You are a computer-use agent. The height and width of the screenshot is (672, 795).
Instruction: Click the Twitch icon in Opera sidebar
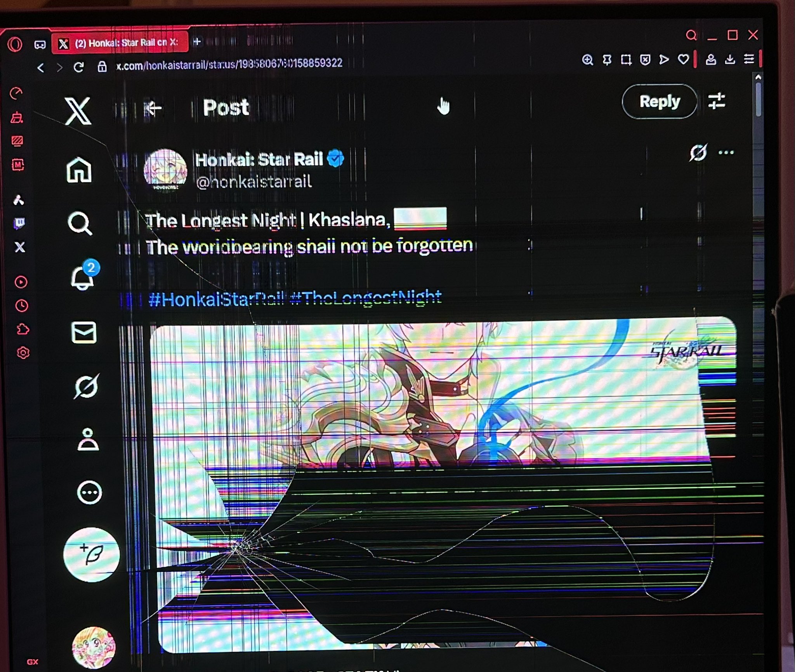pyautogui.click(x=19, y=223)
